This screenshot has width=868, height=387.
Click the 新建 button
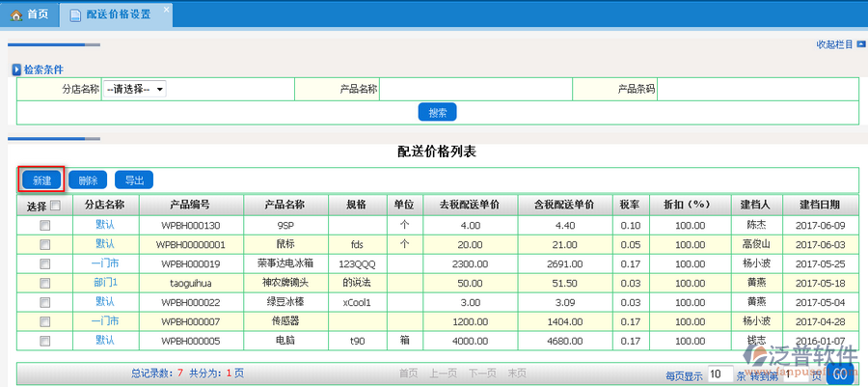pyautogui.click(x=41, y=180)
